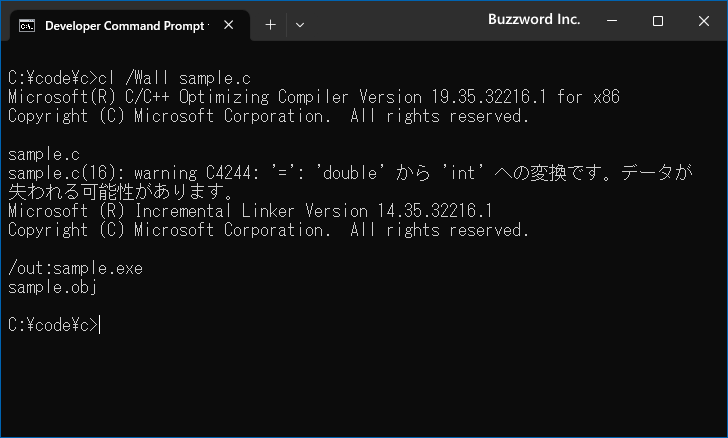
Task: Click the first Copyright Microsoft Corporation line
Action: 268,116
